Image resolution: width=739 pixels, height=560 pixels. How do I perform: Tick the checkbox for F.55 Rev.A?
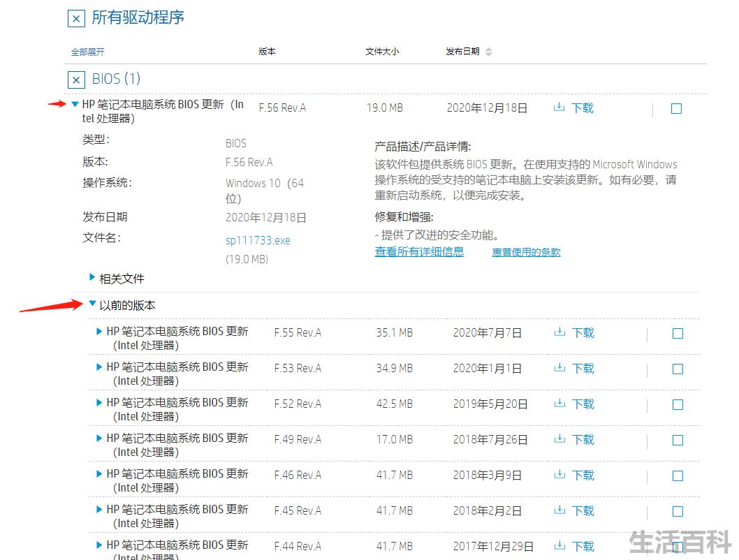678,334
